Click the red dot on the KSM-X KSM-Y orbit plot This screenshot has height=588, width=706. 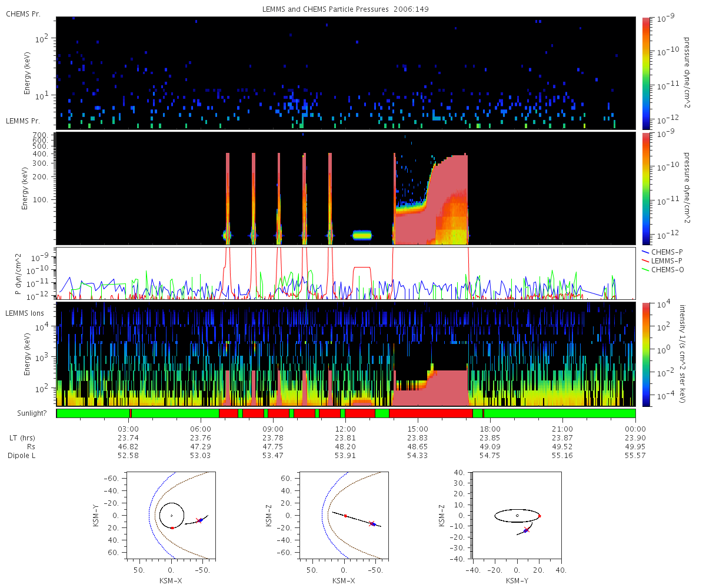point(172,528)
